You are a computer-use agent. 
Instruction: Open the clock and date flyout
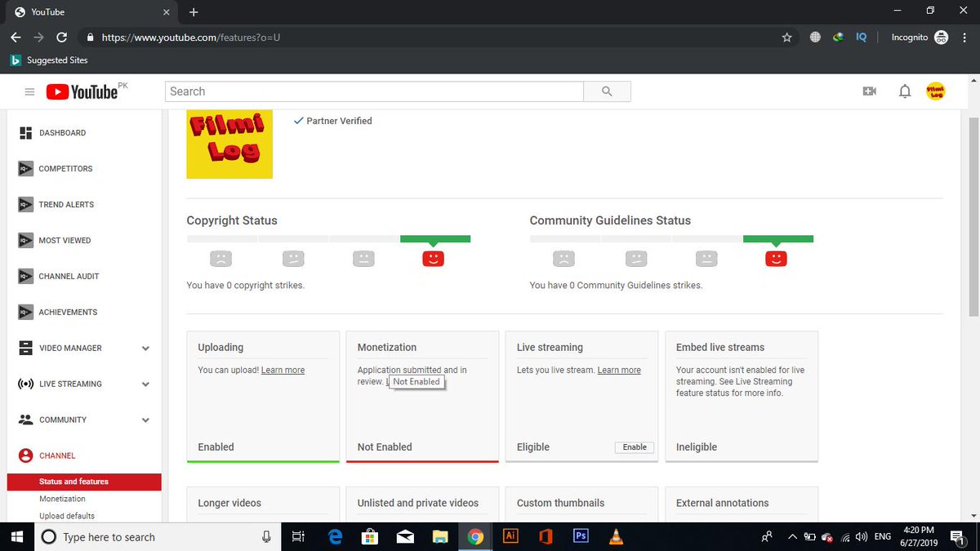point(919,536)
